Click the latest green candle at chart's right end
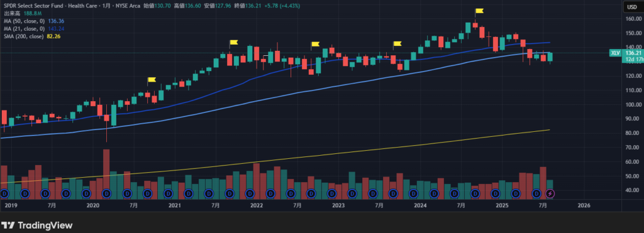Viewport: 644px width, 233px height. (x=550, y=57)
